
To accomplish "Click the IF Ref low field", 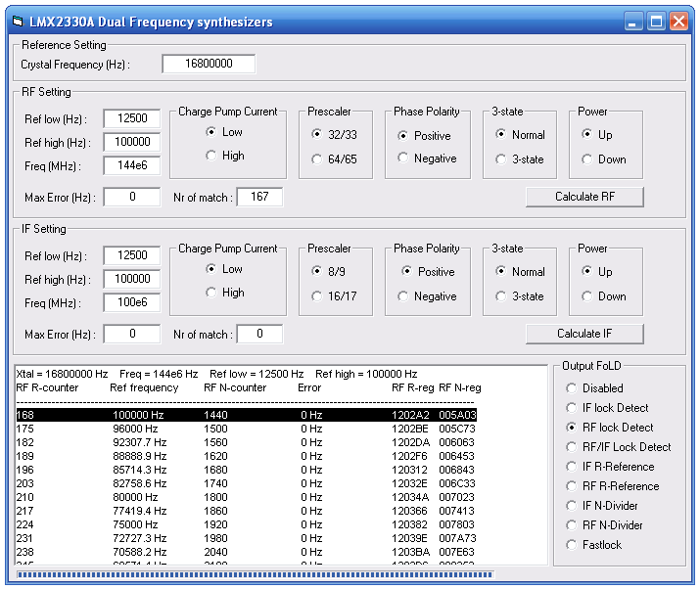I will pyautogui.click(x=132, y=255).
